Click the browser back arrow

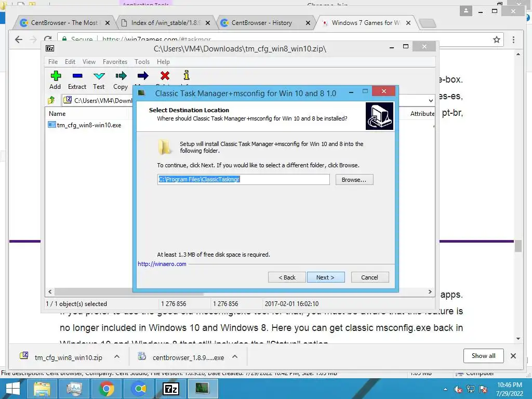click(19, 39)
